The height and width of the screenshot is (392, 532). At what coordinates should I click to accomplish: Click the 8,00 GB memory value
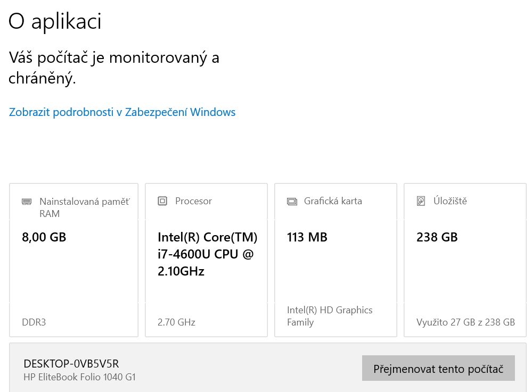point(44,237)
